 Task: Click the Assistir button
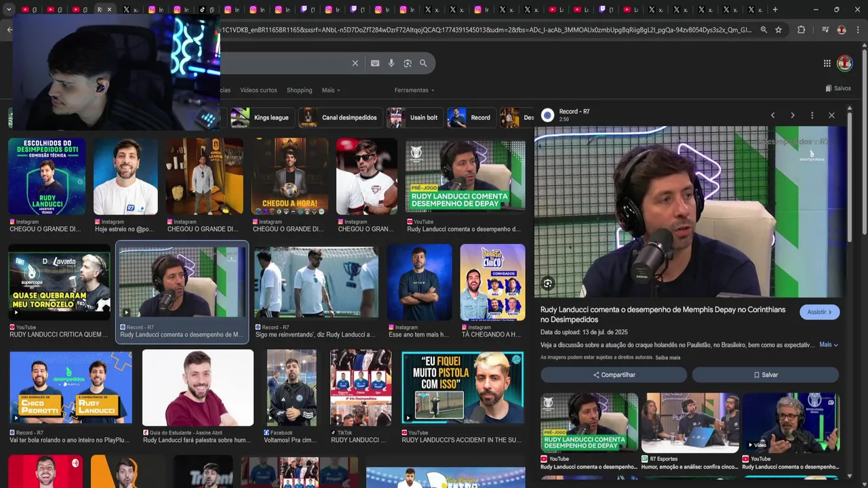(820, 312)
